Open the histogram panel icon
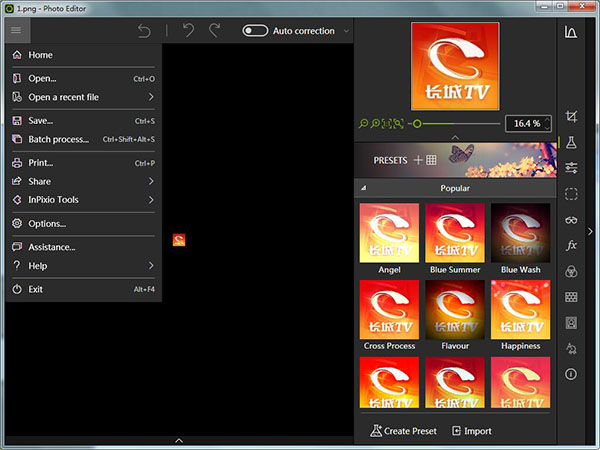Screen dimensions: 600x450 click(571, 32)
